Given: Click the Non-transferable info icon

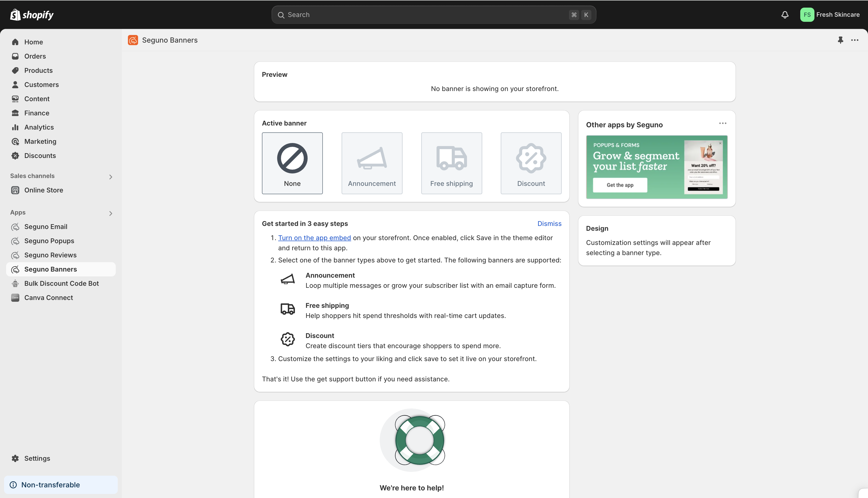Looking at the screenshot, I should pos(13,485).
